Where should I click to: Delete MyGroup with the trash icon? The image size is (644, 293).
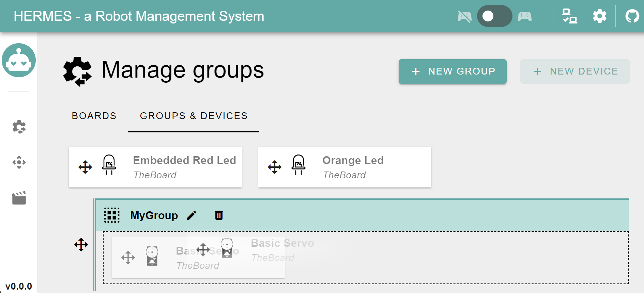click(219, 215)
